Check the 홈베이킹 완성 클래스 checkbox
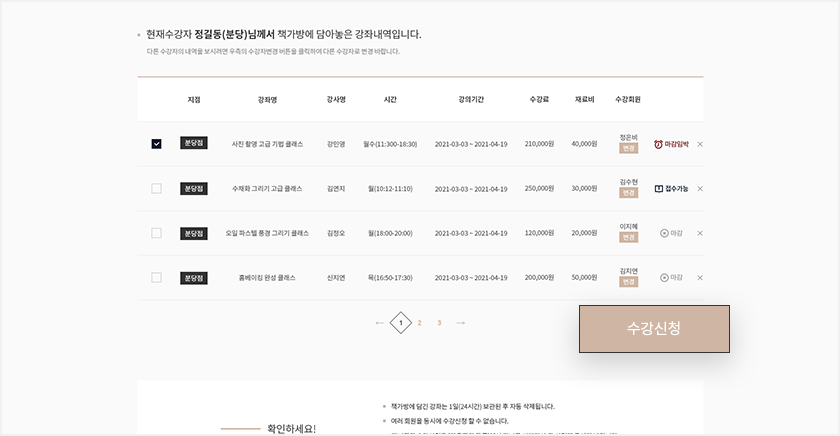840x436 pixels. point(156,277)
